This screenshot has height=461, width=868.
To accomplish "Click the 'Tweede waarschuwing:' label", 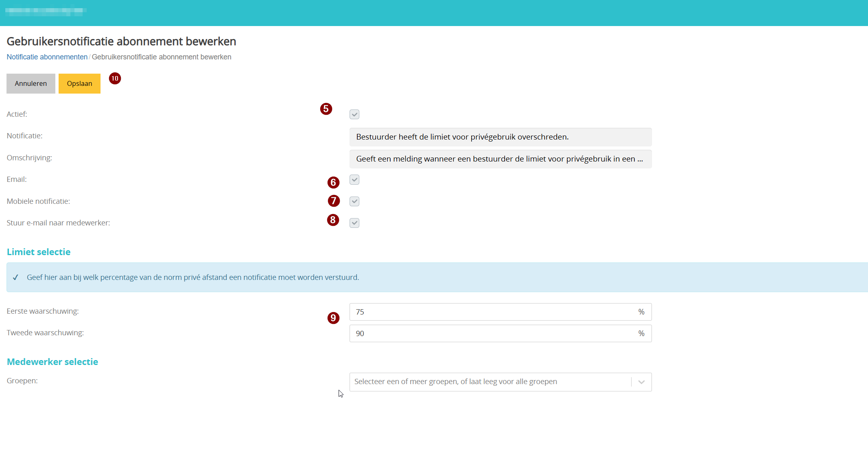I will pyautogui.click(x=45, y=333).
